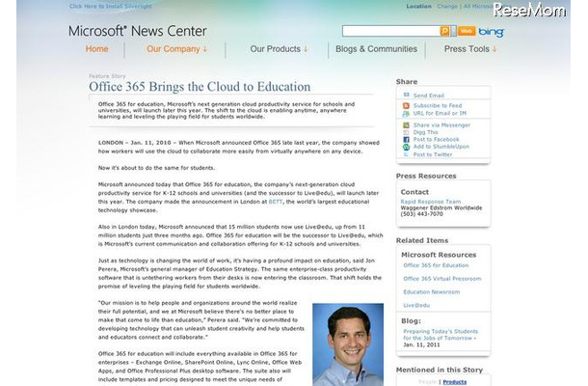588x386 pixels.
Task: Click the article headline Office 365 Brings Cloud
Action: (200, 87)
